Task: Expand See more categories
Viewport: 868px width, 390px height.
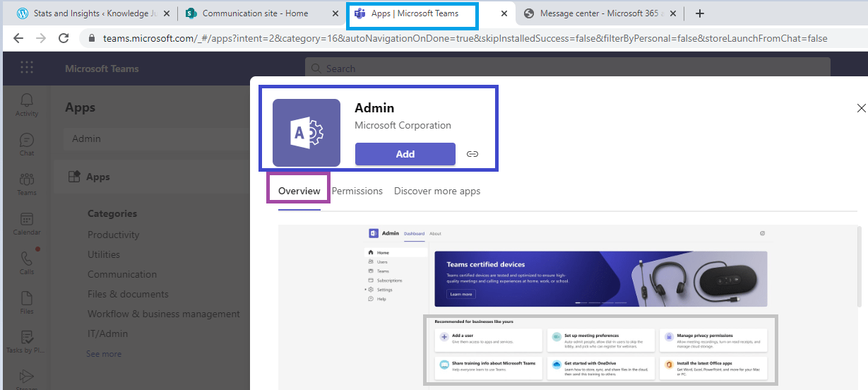Action: (x=104, y=353)
